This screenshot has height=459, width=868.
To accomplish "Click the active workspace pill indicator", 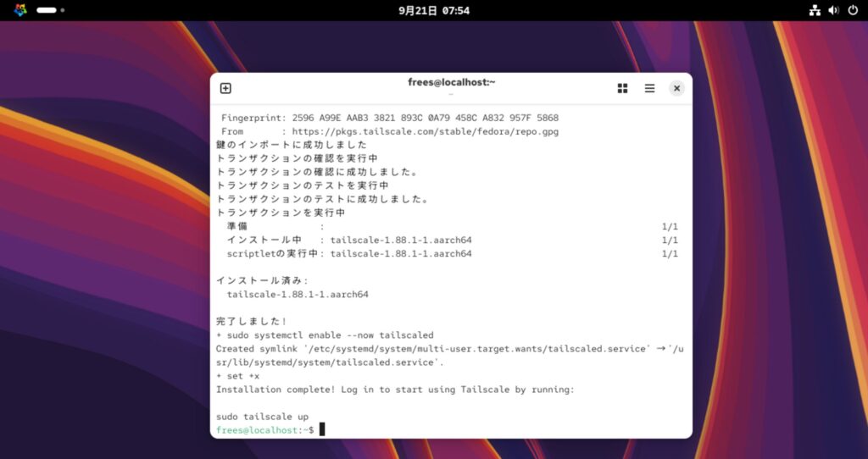I will [x=47, y=10].
